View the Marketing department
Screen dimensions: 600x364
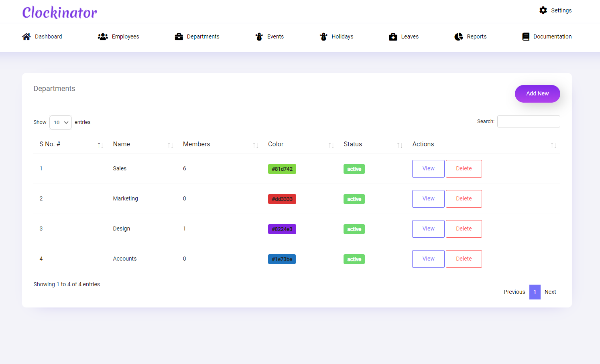tap(428, 199)
